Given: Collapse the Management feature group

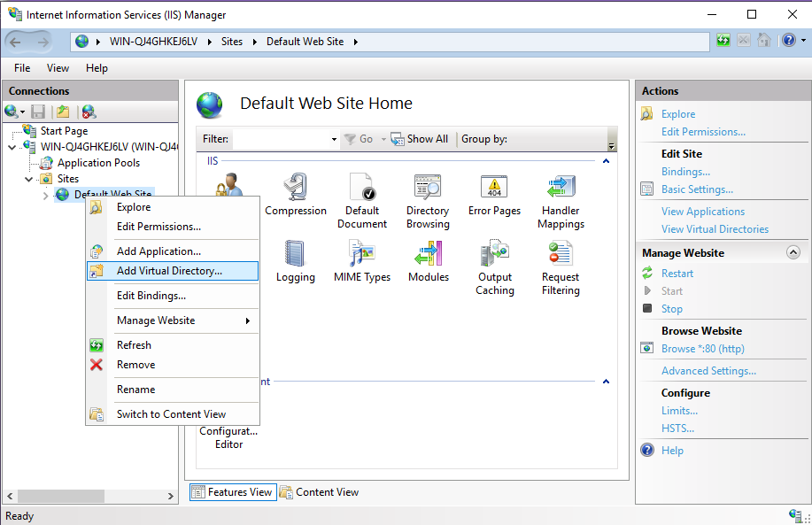Looking at the screenshot, I should coord(606,382).
